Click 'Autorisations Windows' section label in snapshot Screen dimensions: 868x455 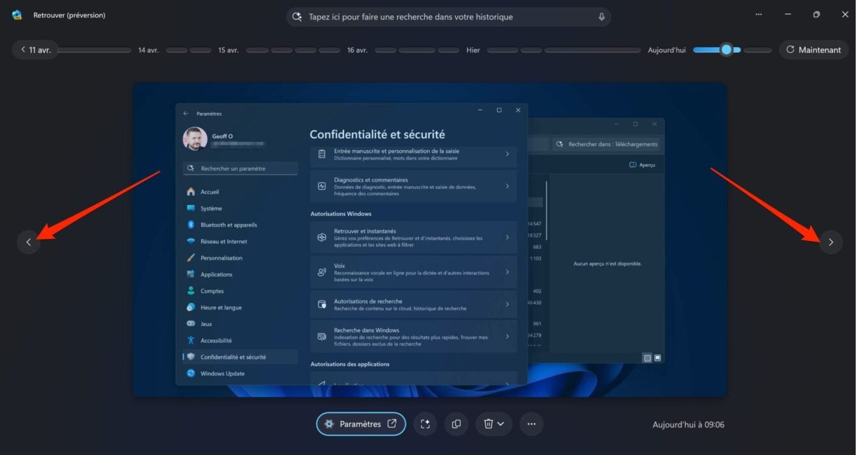pos(341,214)
